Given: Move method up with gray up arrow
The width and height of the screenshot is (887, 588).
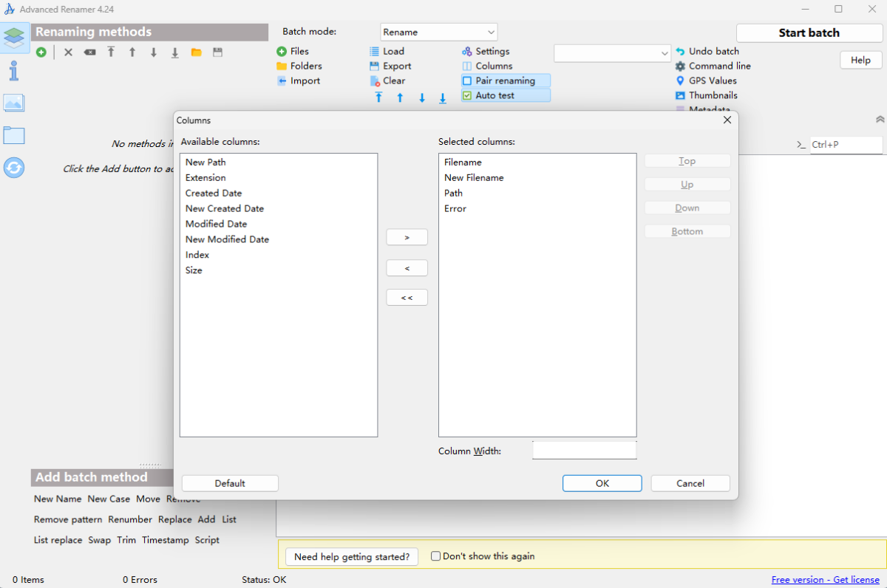Looking at the screenshot, I should pyautogui.click(x=132, y=52).
